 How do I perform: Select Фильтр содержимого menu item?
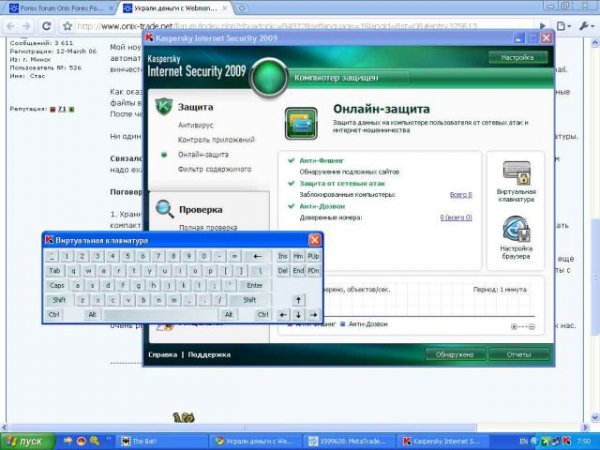[215, 169]
